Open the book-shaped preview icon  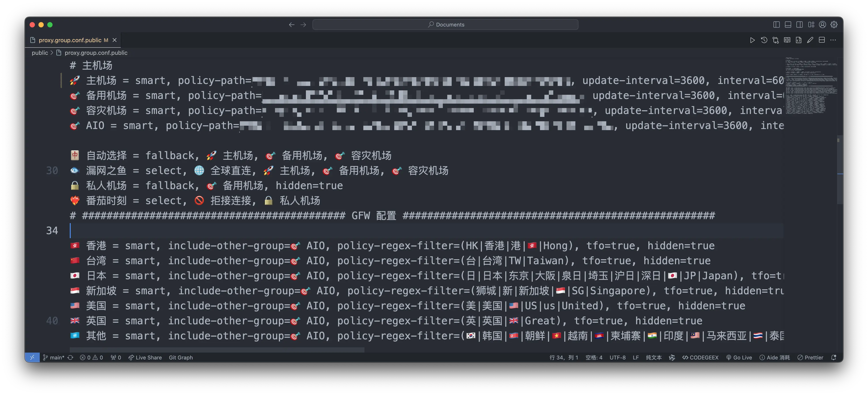[x=787, y=40]
